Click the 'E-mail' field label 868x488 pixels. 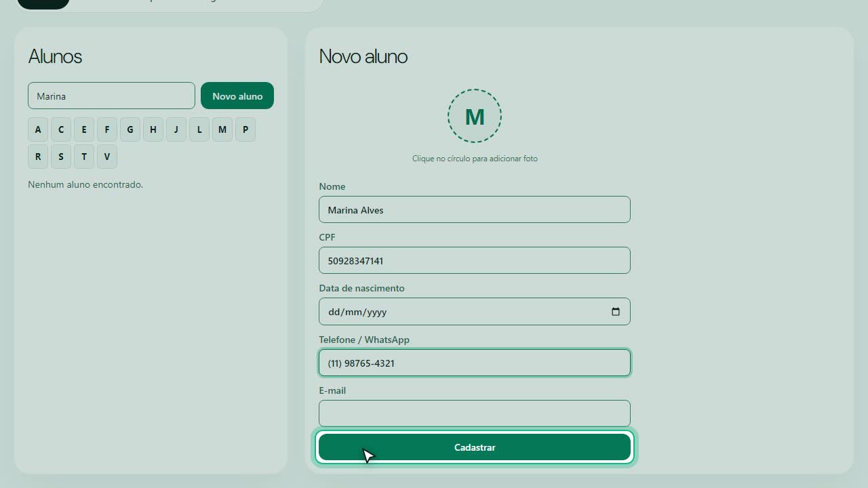pos(332,390)
